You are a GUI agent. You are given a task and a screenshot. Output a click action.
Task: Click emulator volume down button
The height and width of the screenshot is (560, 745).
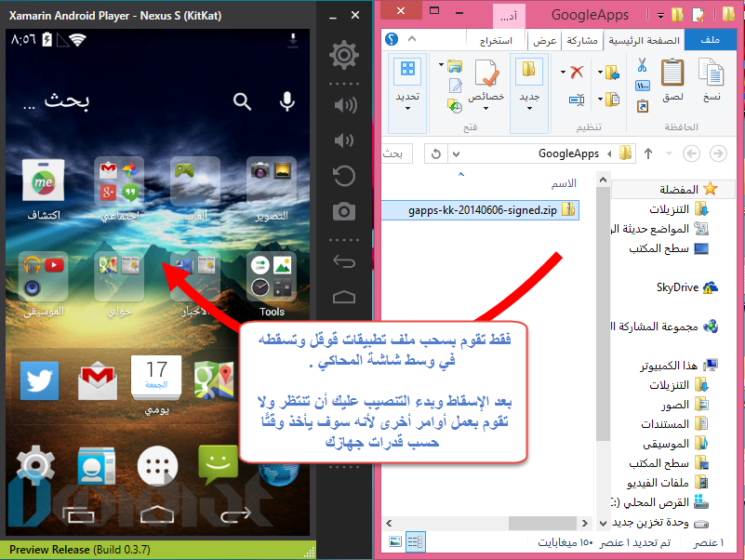344,140
